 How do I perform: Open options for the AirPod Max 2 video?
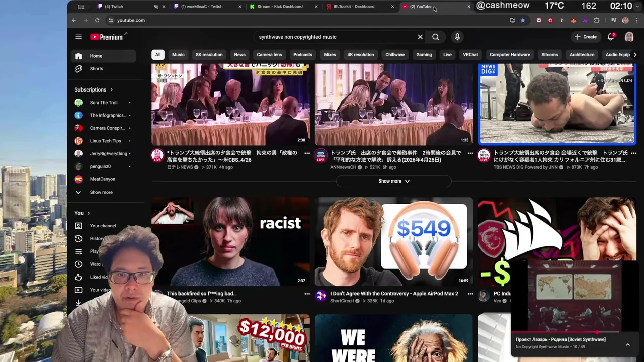(x=470, y=294)
